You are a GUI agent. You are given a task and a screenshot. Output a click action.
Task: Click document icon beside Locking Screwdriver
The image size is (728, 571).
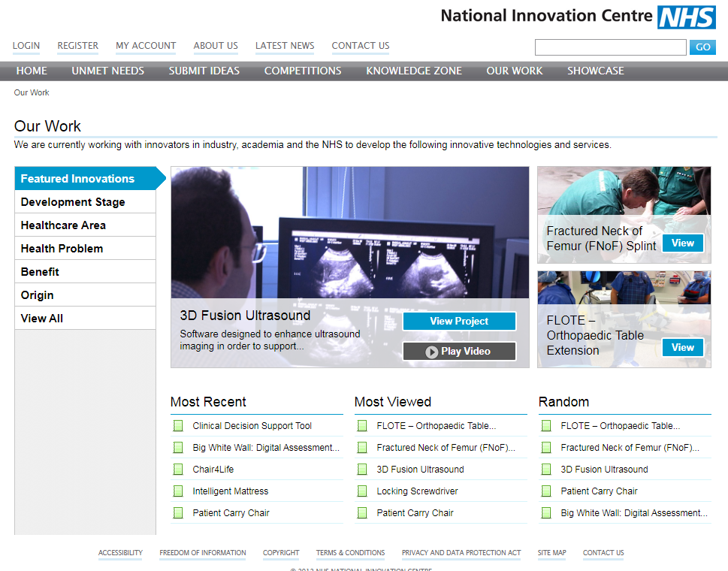pyautogui.click(x=362, y=491)
